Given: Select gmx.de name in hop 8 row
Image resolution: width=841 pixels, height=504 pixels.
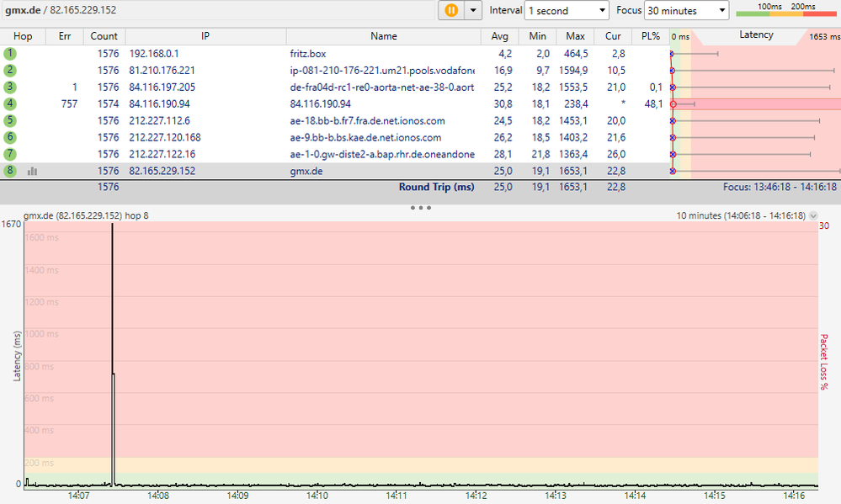Looking at the screenshot, I should click(x=306, y=171).
